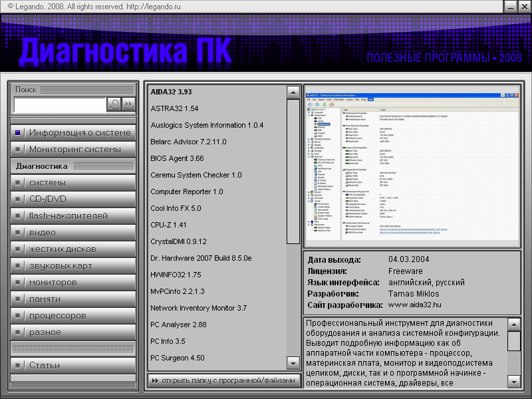Click the double-arrow advanced search button

[128, 104]
